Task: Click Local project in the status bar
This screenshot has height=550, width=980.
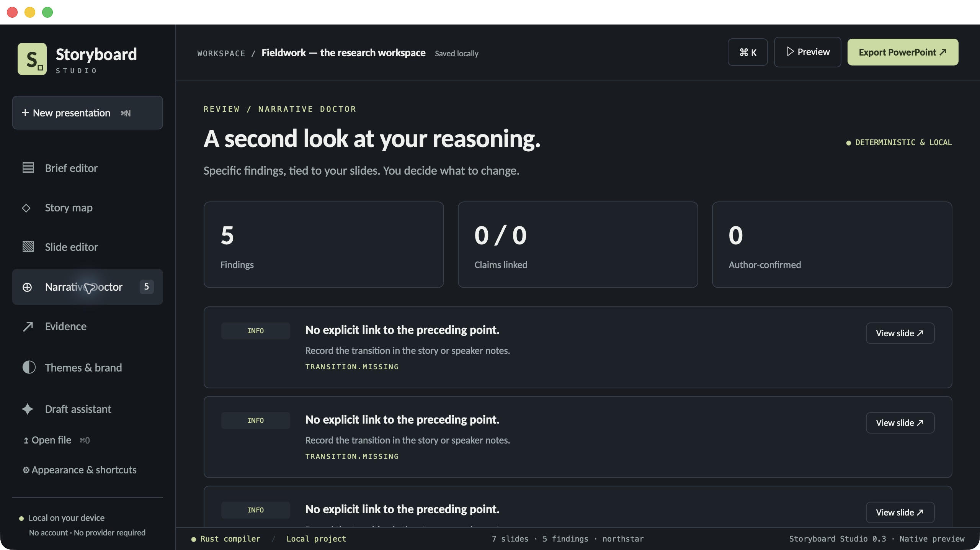Action: pyautogui.click(x=316, y=539)
